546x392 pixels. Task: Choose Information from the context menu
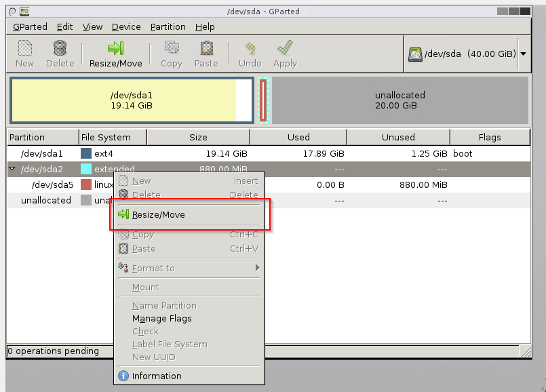(x=189, y=376)
